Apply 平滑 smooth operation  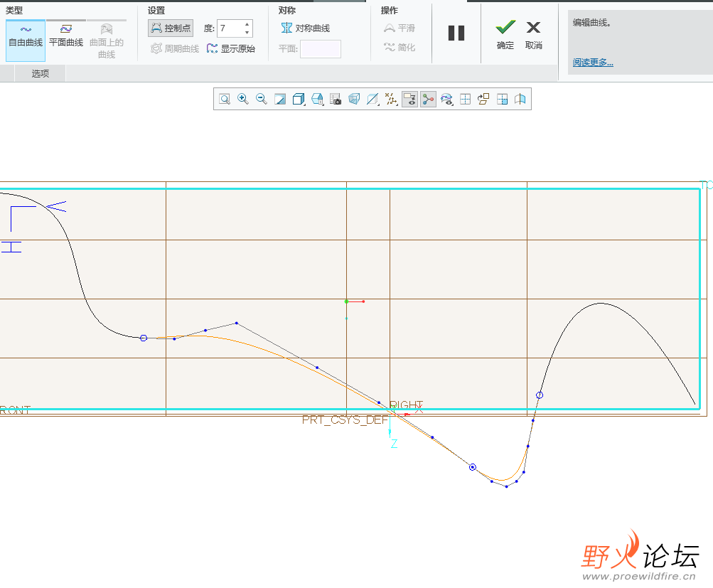400,28
